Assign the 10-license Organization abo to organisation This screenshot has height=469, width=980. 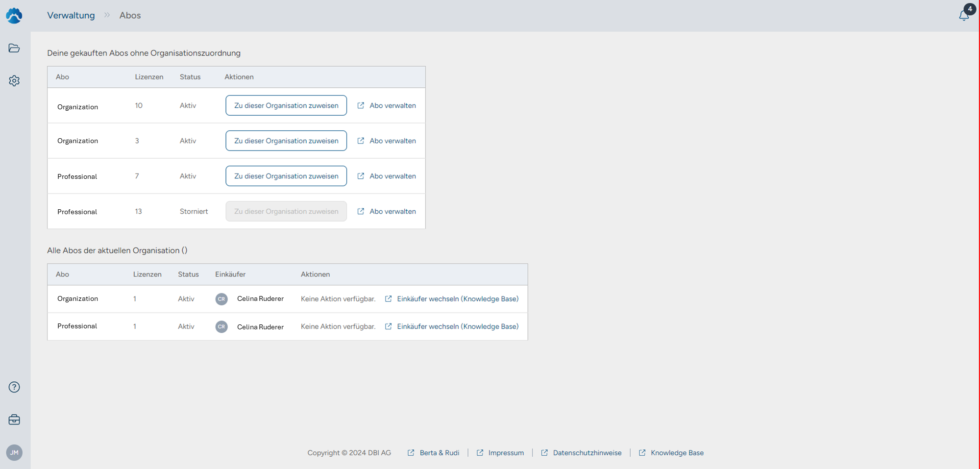[286, 105]
